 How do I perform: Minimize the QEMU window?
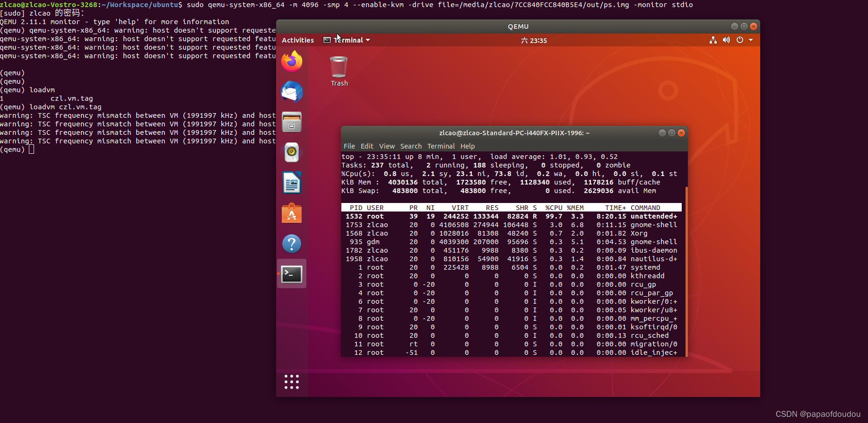734,26
